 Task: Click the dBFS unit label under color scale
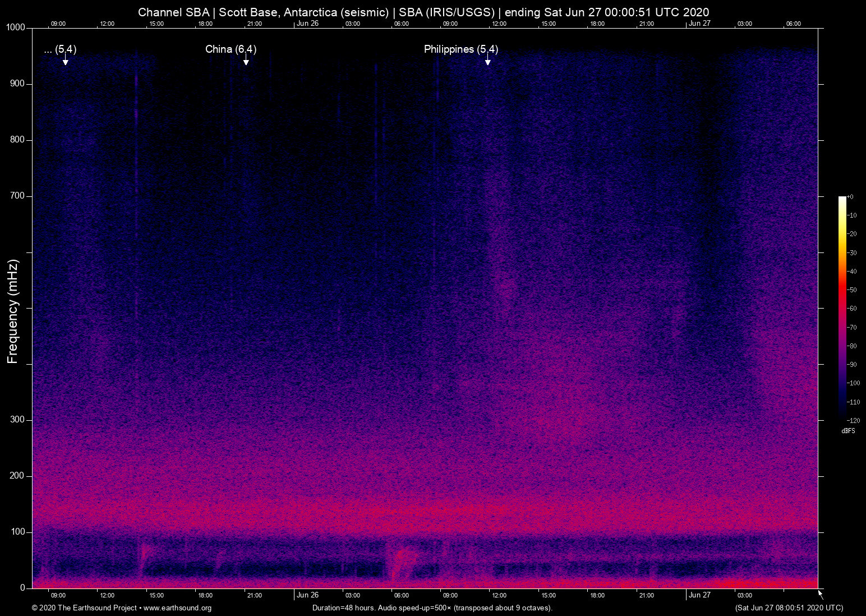click(x=848, y=431)
